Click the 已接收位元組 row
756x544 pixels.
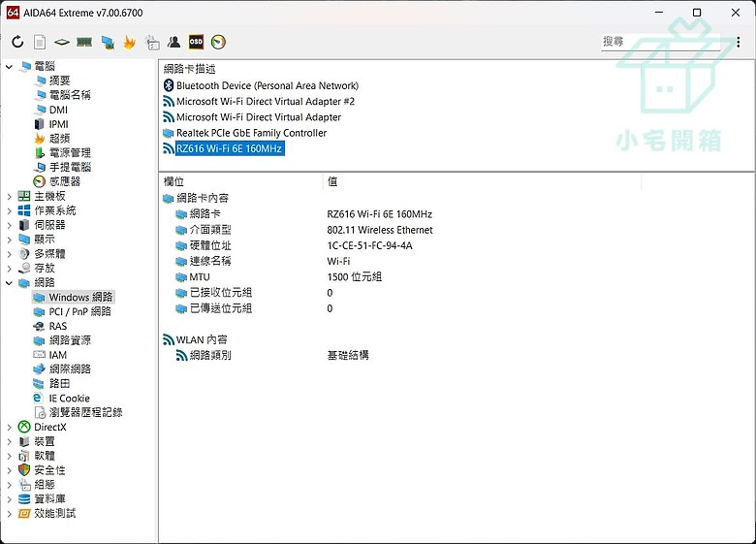tap(221, 293)
